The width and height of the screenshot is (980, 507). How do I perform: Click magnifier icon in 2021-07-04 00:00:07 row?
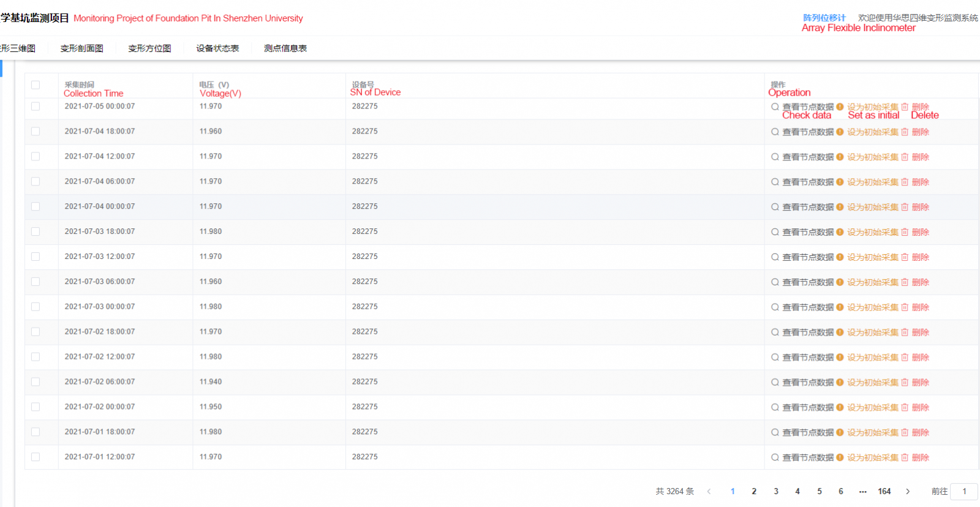click(x=775, y=207)
